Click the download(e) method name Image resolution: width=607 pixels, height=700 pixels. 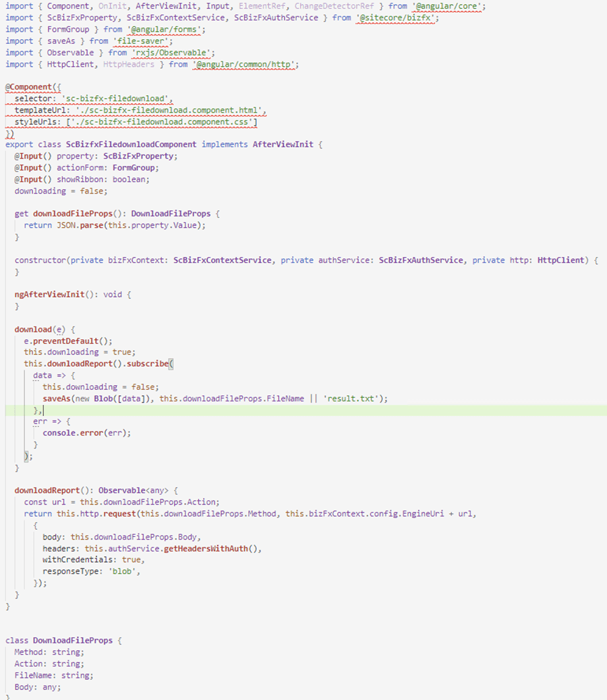(33, 329)
